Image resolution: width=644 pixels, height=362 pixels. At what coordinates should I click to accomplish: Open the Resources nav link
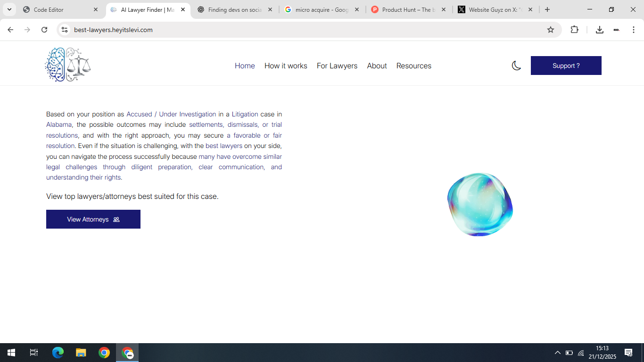(x=413, y=66)
